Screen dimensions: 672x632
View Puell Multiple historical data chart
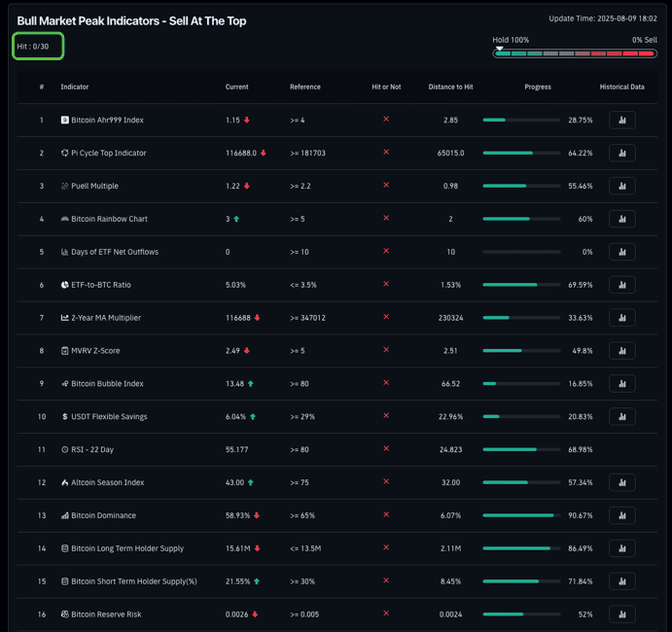(x=621, y=186)
